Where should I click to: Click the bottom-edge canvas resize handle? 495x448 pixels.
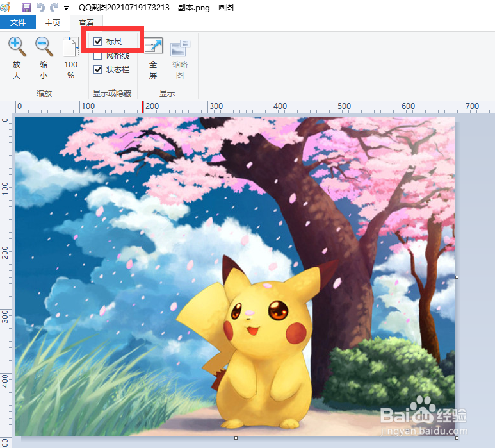click(x=236, y=438)
